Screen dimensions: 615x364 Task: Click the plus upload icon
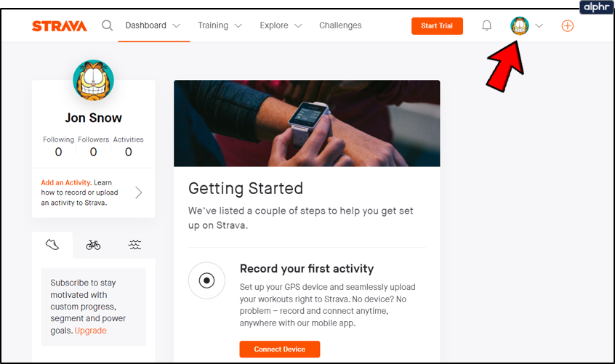[568, 25]
